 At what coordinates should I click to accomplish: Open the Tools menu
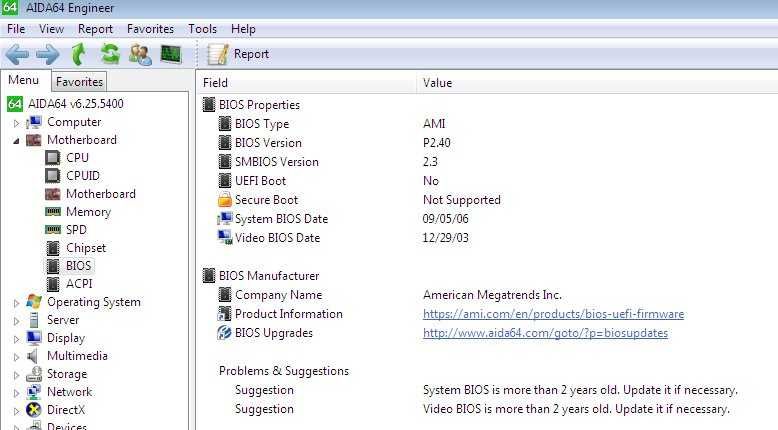202,29
